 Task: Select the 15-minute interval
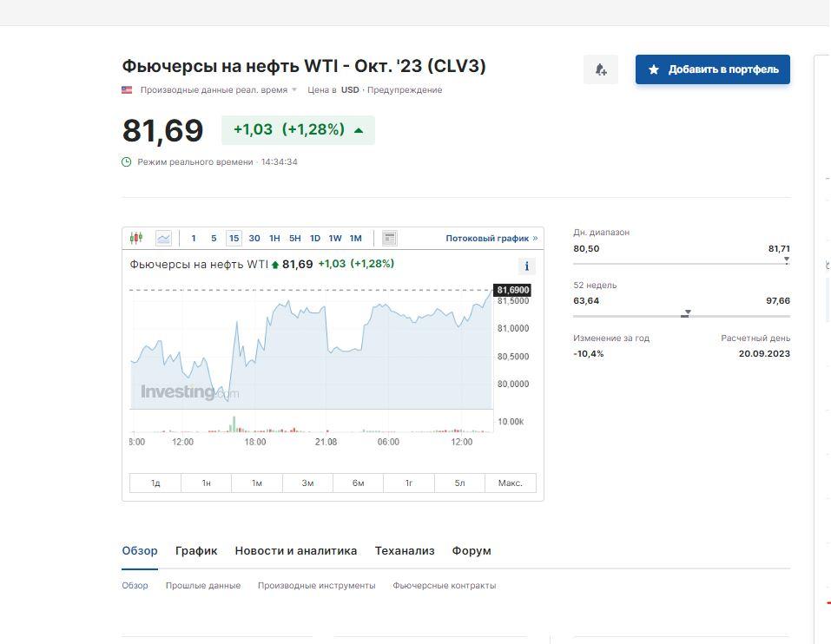(234, 239)
